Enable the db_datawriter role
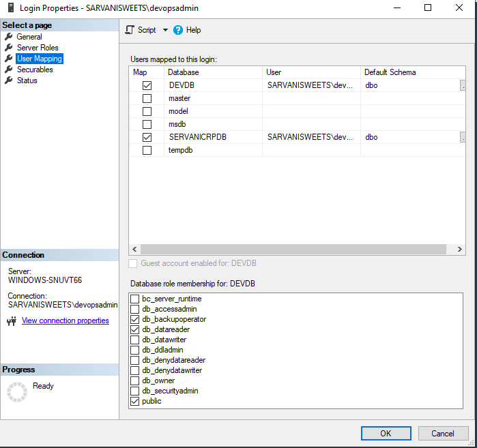The height and width of the screenshot is (448, 477). [134, 340]
